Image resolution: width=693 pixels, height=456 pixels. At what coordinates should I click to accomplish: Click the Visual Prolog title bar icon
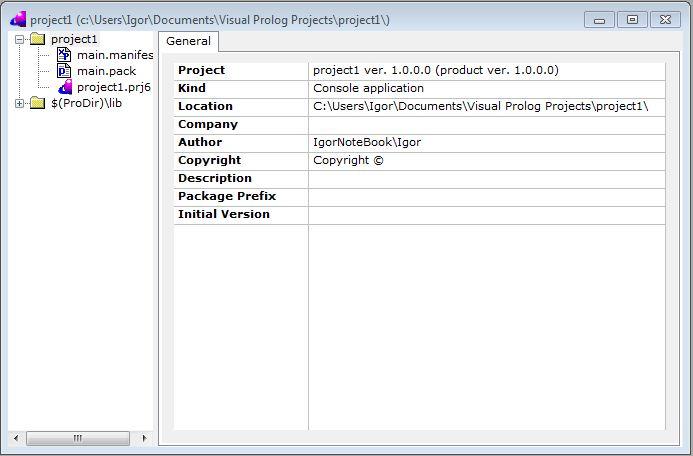point(18,20)
